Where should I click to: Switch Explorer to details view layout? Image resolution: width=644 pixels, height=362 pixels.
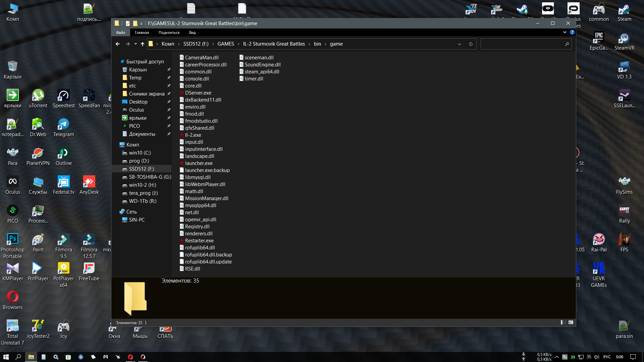[563, 322]
